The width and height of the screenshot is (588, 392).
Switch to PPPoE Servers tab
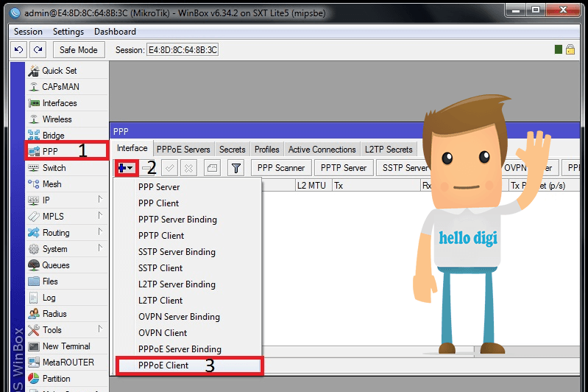tap(183, 150)
